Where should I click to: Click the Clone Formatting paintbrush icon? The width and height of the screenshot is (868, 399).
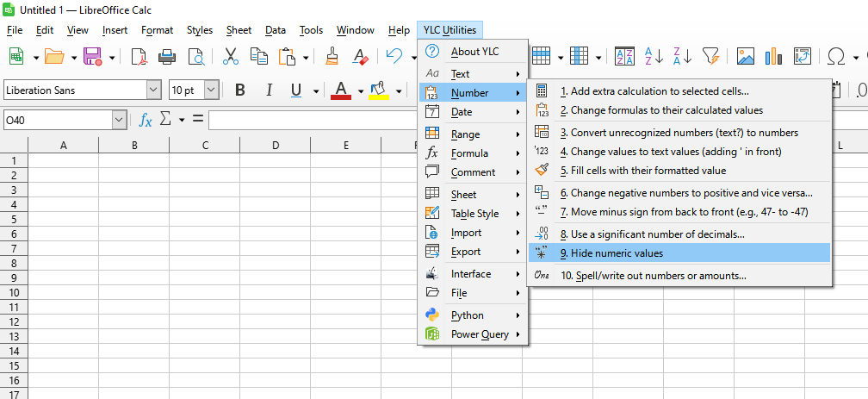coord(332,57)
